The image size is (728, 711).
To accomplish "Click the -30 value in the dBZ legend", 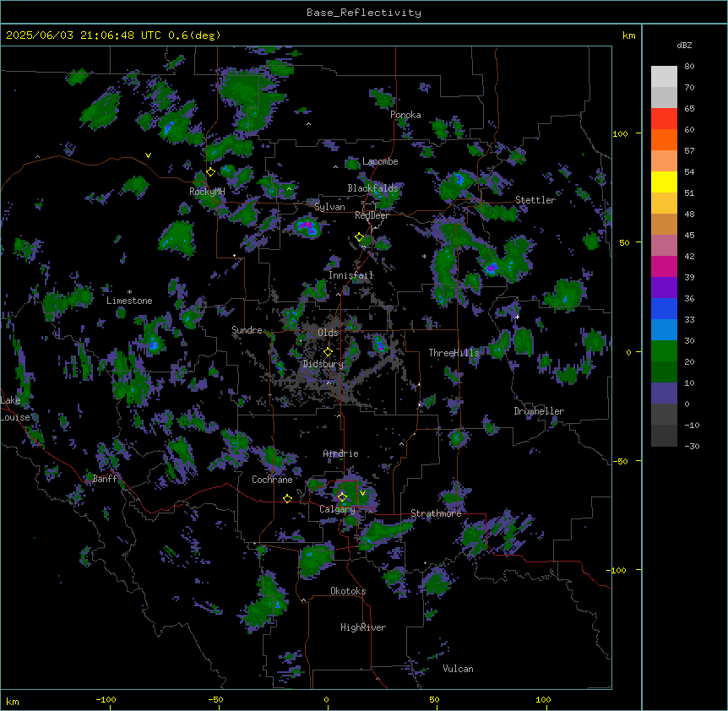I will click(692, 446).
